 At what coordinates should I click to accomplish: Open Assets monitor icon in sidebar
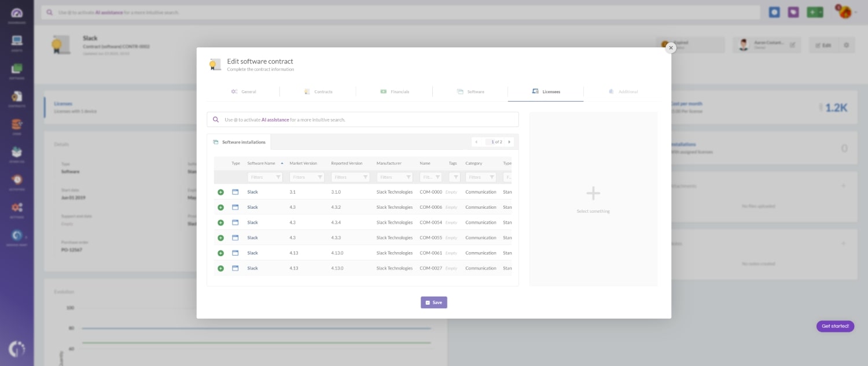(17, 42)
